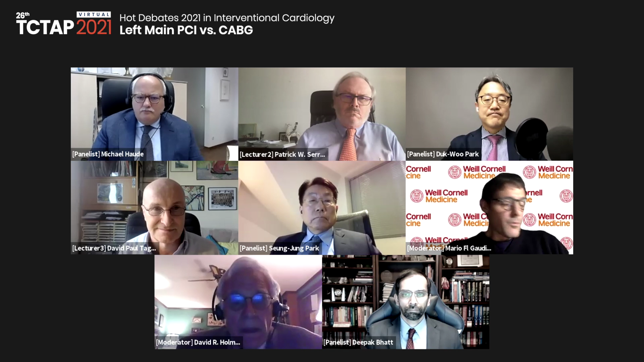
Task: Click the '[Panelist] Seung-Jung Park' name label
Action: pos(279,248)
